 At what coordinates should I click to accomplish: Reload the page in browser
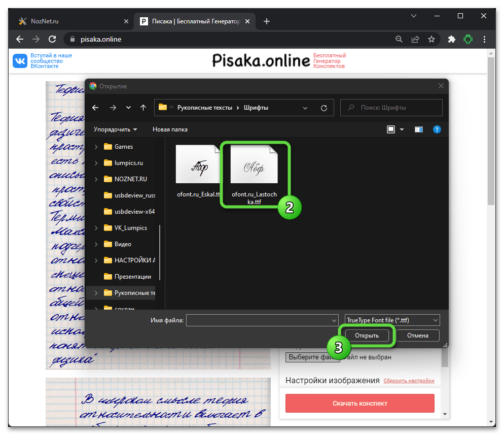point(52,39)
